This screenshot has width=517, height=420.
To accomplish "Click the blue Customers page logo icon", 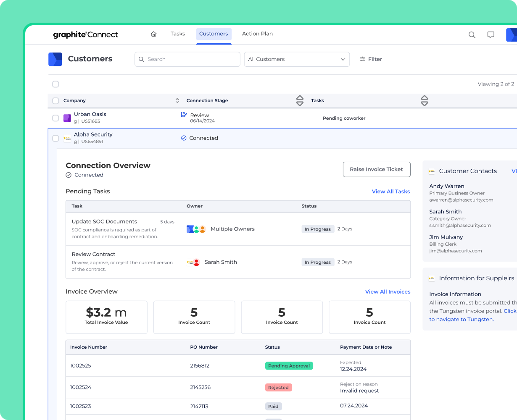I will [55, 59].
